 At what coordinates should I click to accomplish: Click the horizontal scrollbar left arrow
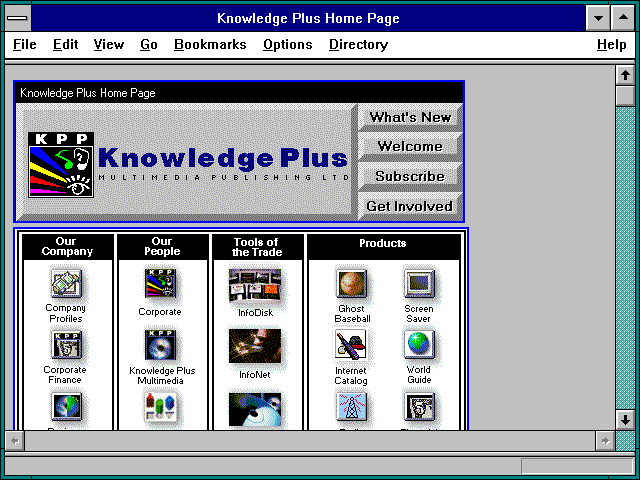tap(15, 441)
